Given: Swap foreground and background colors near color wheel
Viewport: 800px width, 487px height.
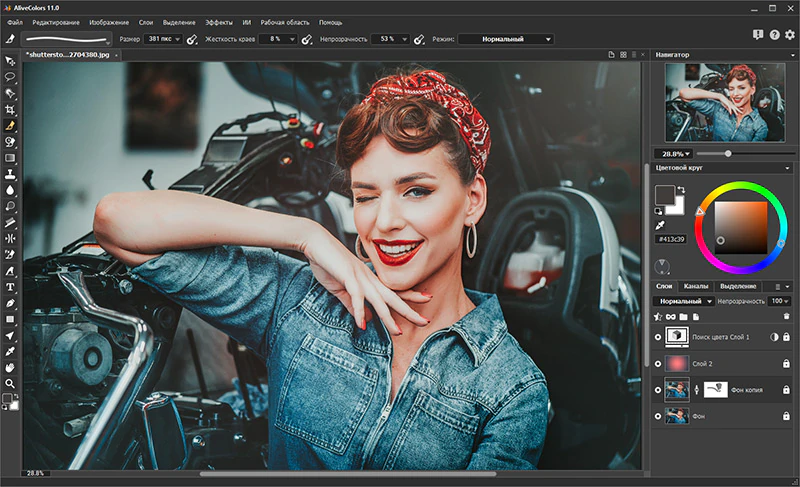Looking at the screenshot, I should 681,190.
